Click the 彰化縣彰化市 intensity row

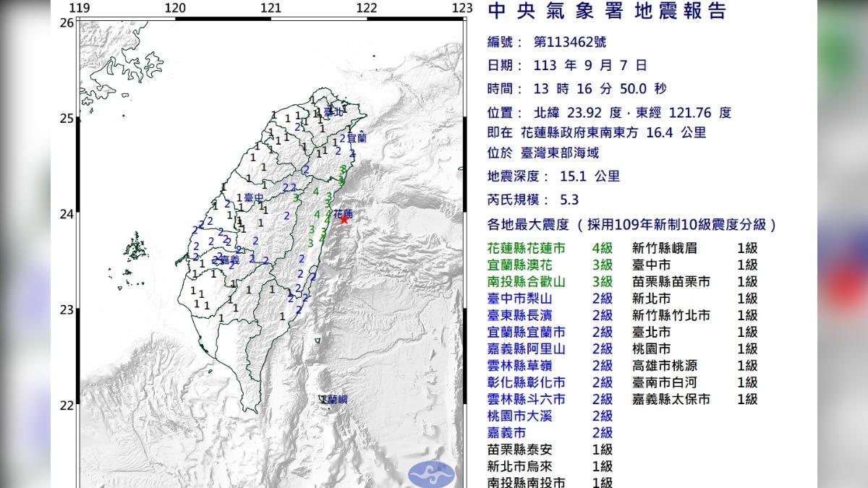click(550, 382)
